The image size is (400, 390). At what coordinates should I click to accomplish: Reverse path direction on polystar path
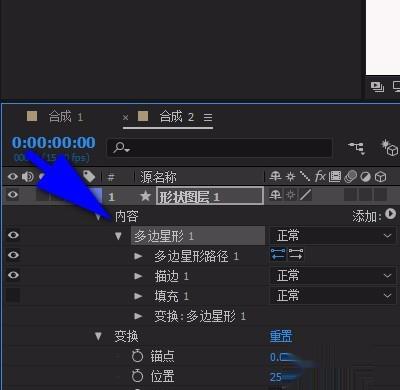point(296,255)
